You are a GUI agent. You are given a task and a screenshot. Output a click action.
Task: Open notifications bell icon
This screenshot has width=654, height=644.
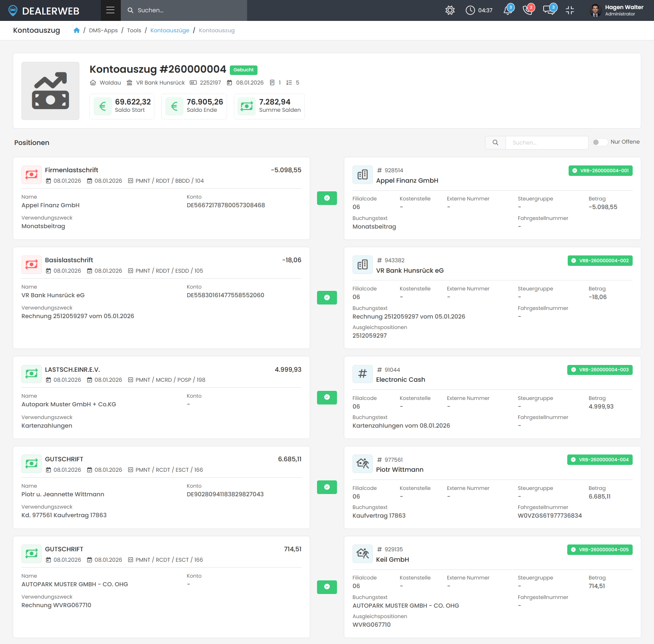tap(508, 10)
